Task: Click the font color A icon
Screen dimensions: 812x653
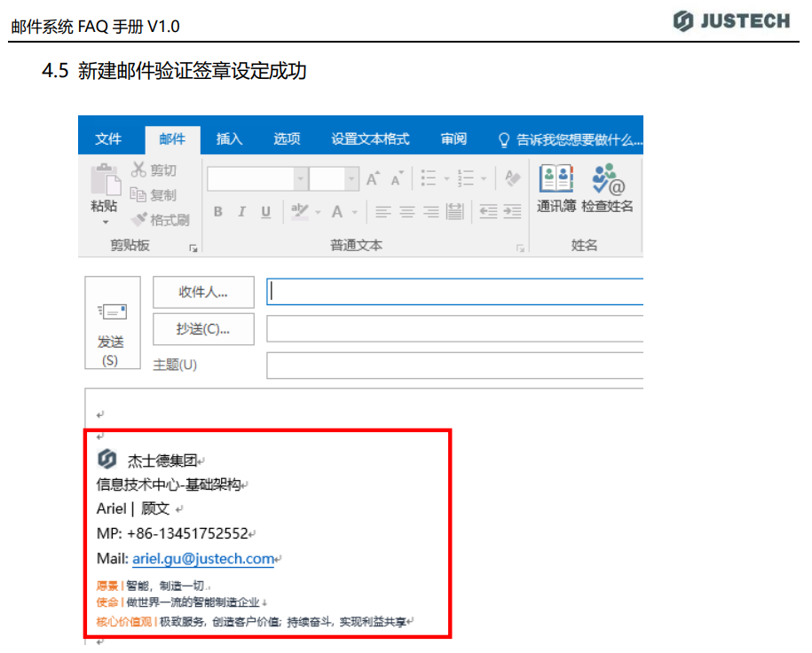Action: point(337,211)
